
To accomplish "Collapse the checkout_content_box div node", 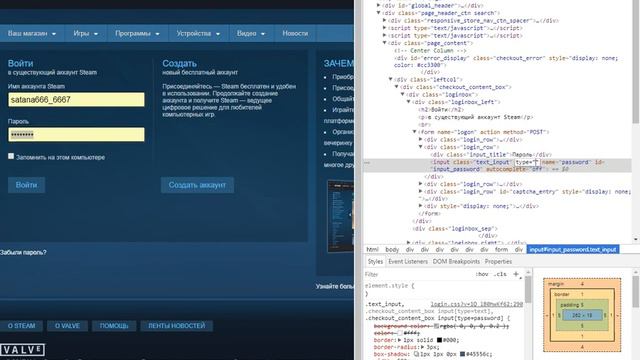I will coord(396,87).
